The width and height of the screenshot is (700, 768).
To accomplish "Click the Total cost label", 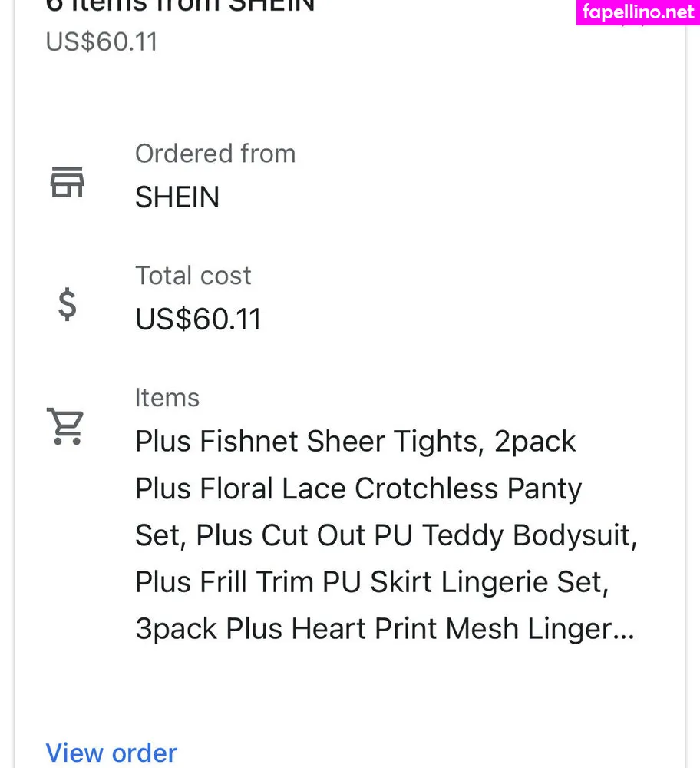I will (193, 276).
